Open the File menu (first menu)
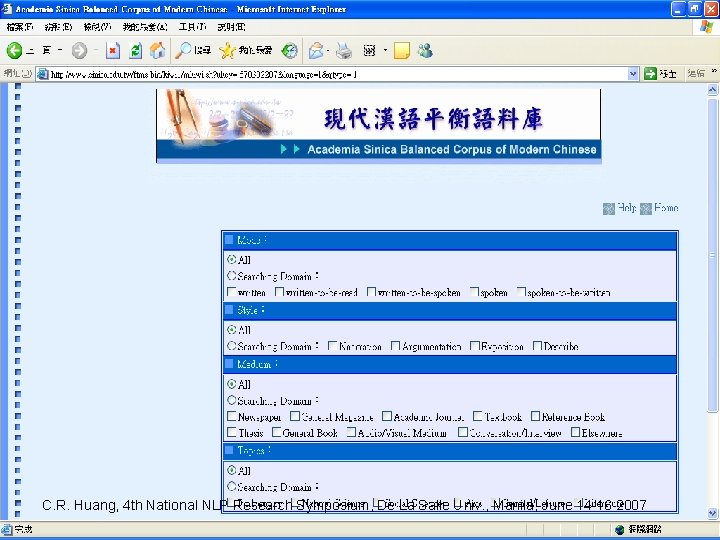720x540 pixels. pos(20,27)
